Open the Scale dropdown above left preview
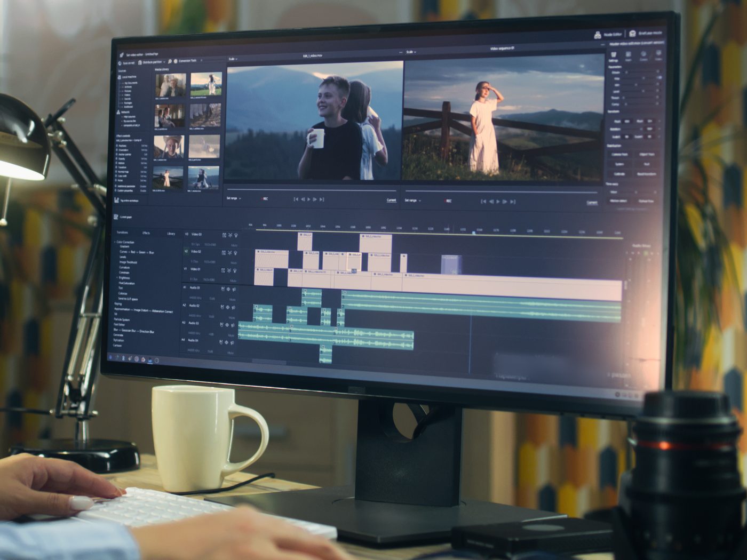This screenshot has height=560, width=747. pyautogui.click(x=233, y=59)
